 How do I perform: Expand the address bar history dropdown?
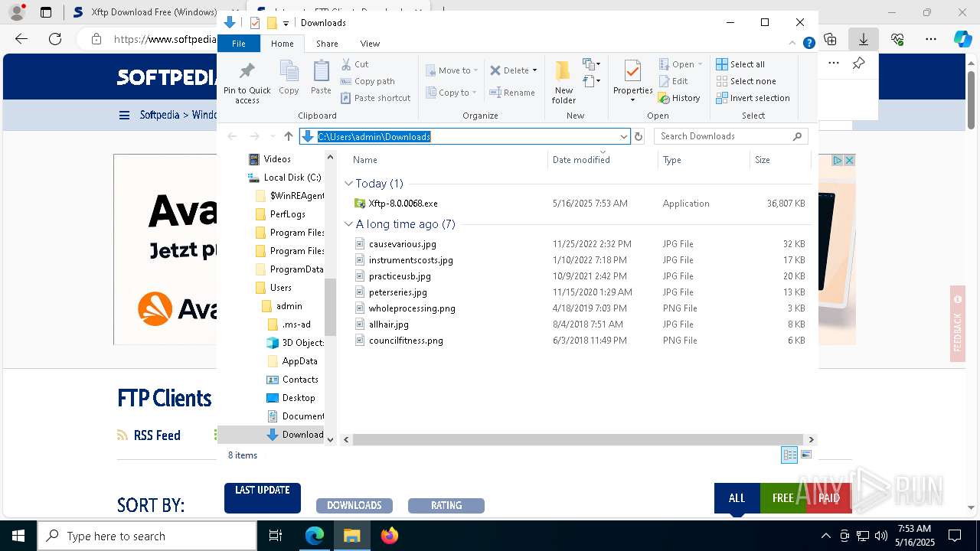[624, 136]
